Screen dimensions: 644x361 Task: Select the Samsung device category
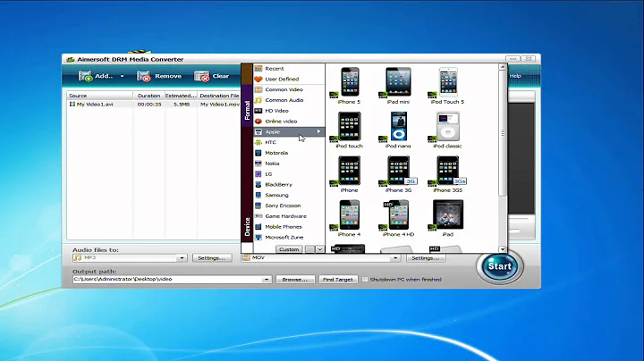pos(289,196)
